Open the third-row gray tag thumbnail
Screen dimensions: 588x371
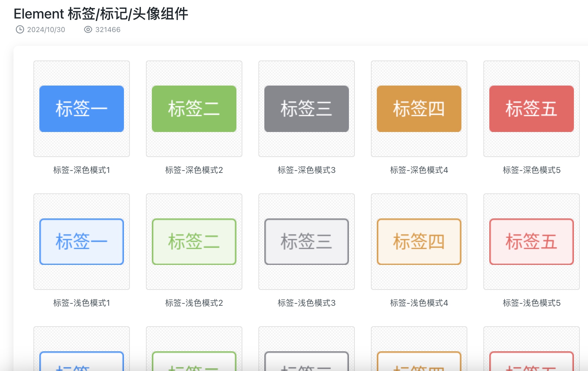point(307,349)
